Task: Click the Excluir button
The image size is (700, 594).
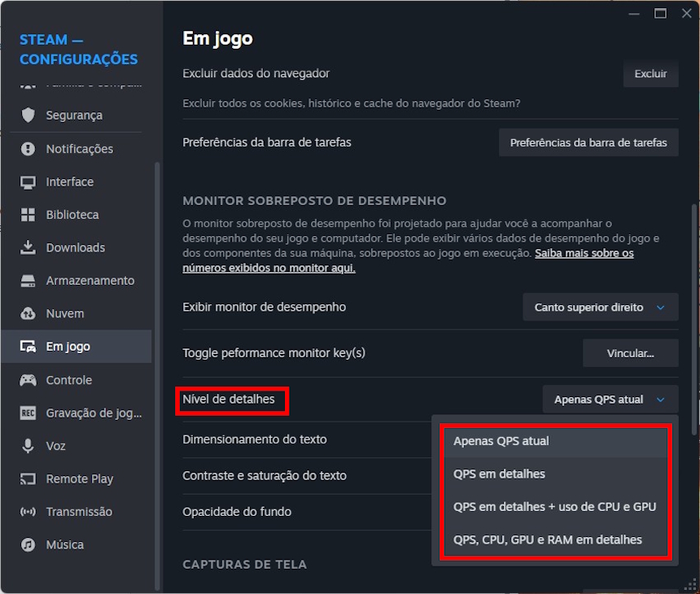Action: click(650, 73)
